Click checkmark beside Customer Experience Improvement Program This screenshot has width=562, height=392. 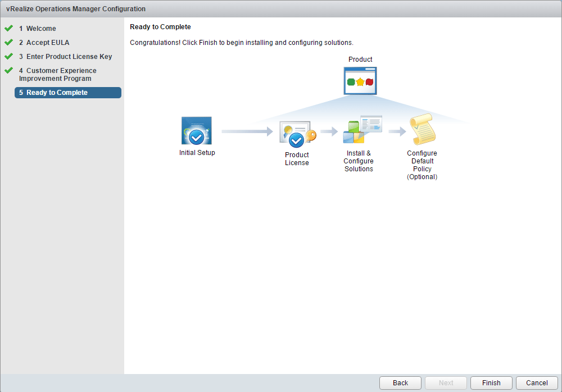(8, 70)
